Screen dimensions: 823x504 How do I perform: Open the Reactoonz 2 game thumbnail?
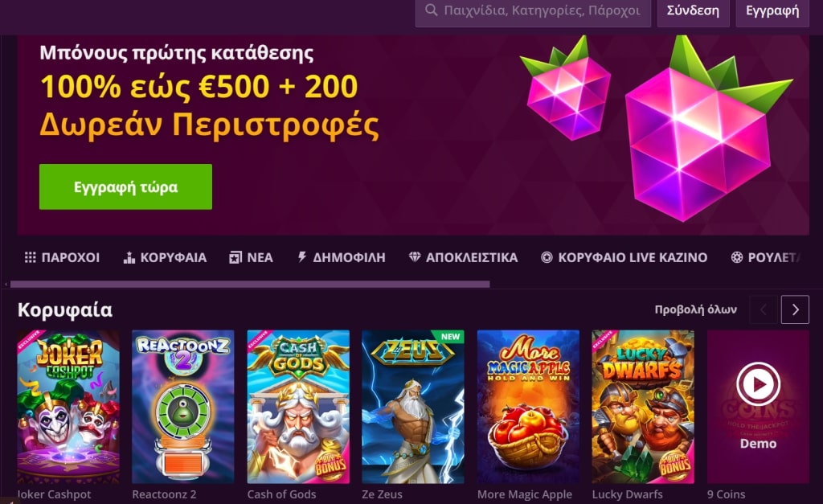point(183,407)
